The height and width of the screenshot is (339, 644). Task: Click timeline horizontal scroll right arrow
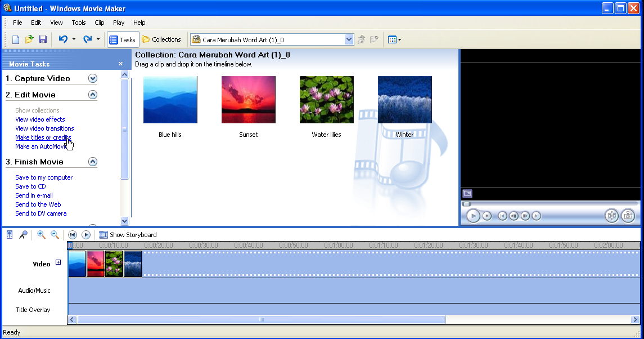[635, 320]
